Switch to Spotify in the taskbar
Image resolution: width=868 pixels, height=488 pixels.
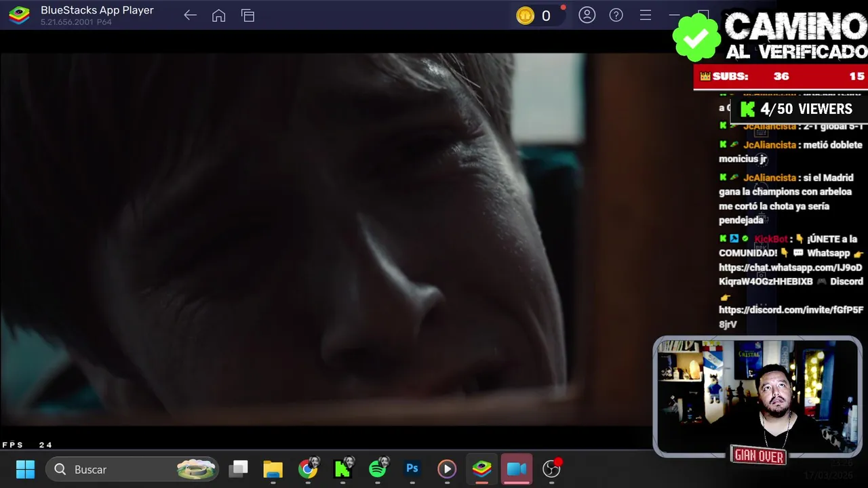378,468
